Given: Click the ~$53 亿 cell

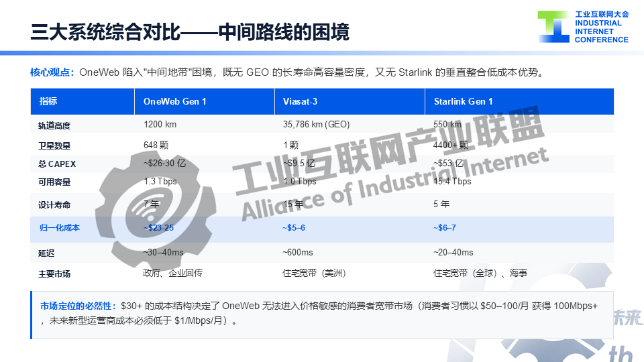Looking at the screenshot, I should tap(449, 163).
